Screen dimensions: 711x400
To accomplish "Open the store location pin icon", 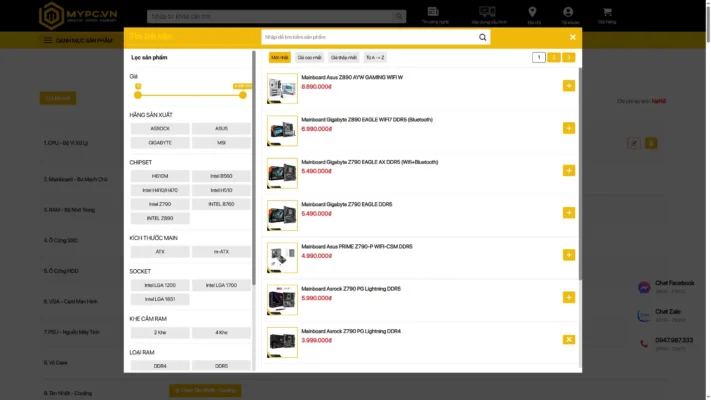I will [532, 12].
